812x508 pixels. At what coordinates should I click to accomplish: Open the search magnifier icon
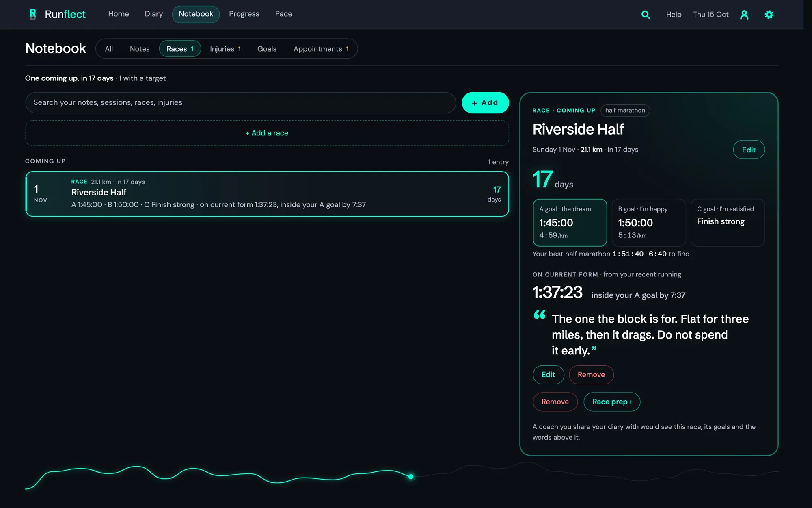point(646,15)
